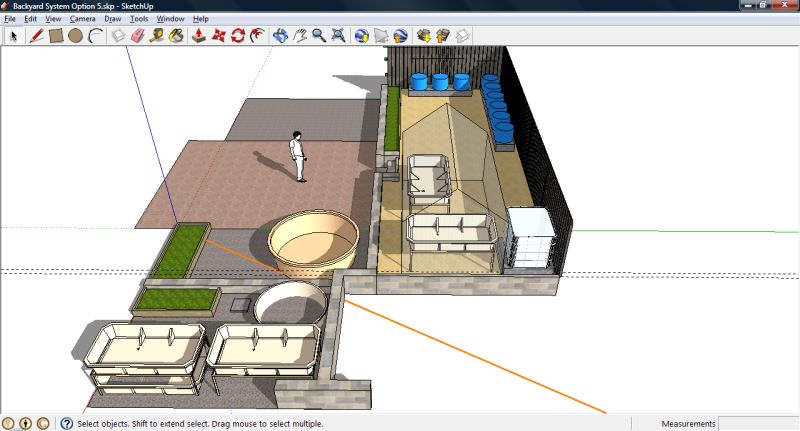
Task: Open the Tools menu
Action: click(139, 19)
